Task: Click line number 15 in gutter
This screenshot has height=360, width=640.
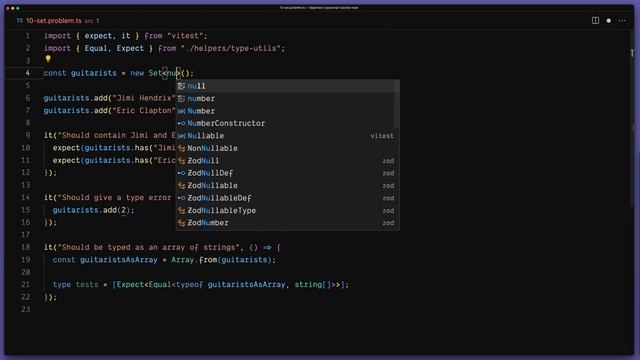Action: pos(25,210)
